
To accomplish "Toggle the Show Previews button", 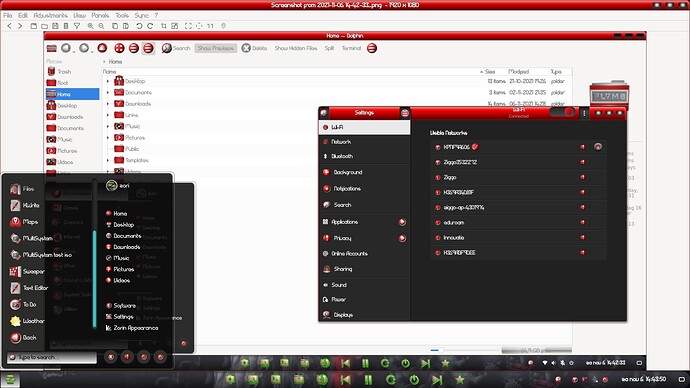I will click(216, 48).
